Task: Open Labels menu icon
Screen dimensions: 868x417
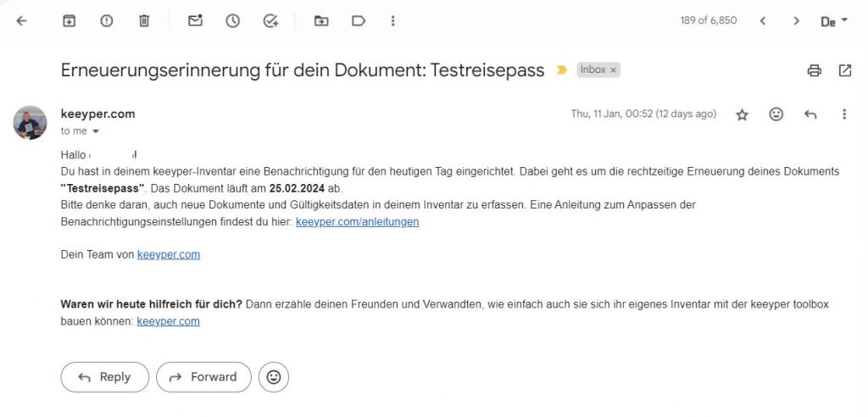Action: coord(359,21)
